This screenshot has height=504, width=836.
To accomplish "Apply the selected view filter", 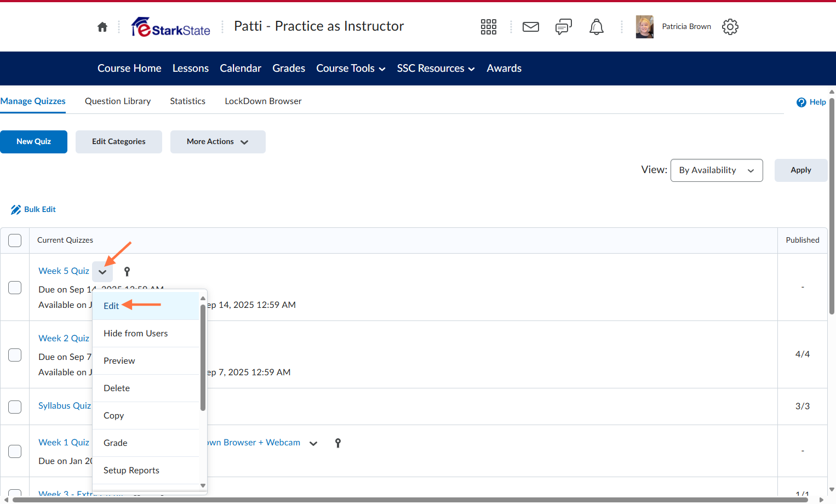I will click(x=801, y=170).
